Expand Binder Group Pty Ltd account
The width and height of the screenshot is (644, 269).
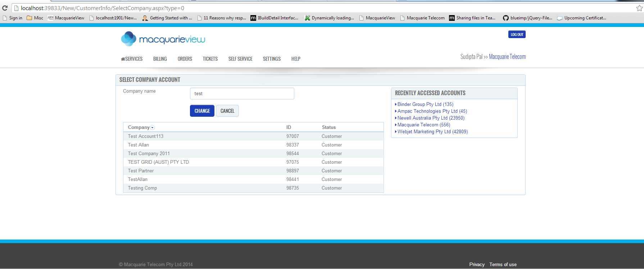coord(396,105)
